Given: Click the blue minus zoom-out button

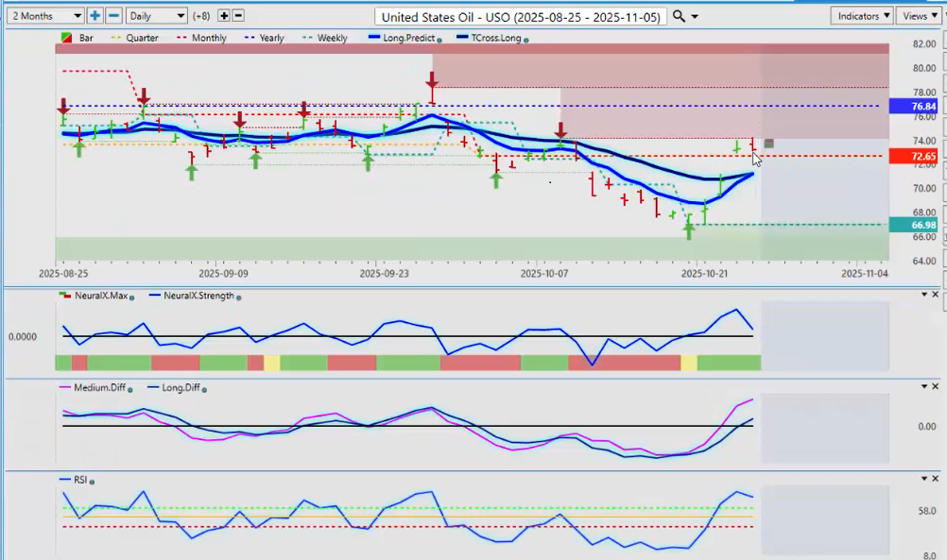Looking at the screenshot, I should (113, 16).
